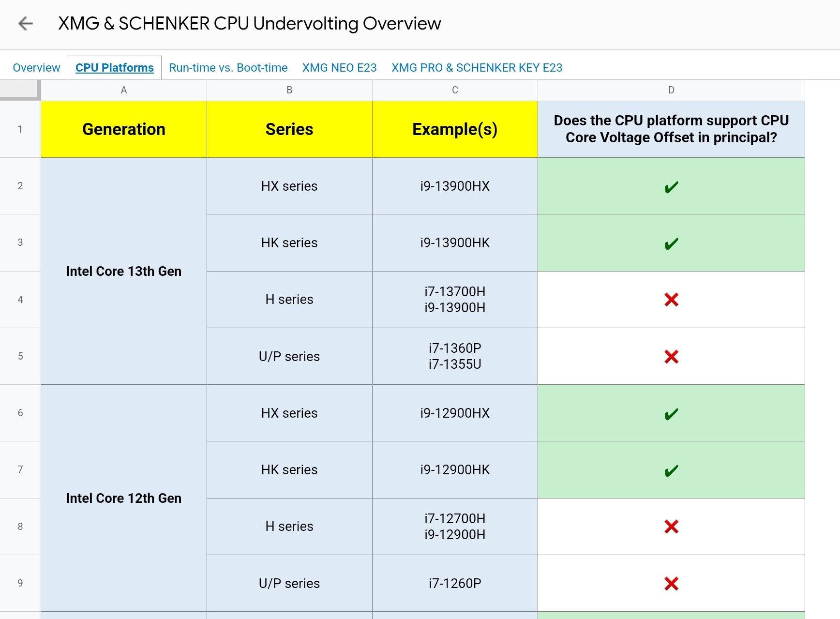Click the Generation header cell
The height and width of the screenshot is (619, 840).
pos(124,129)
